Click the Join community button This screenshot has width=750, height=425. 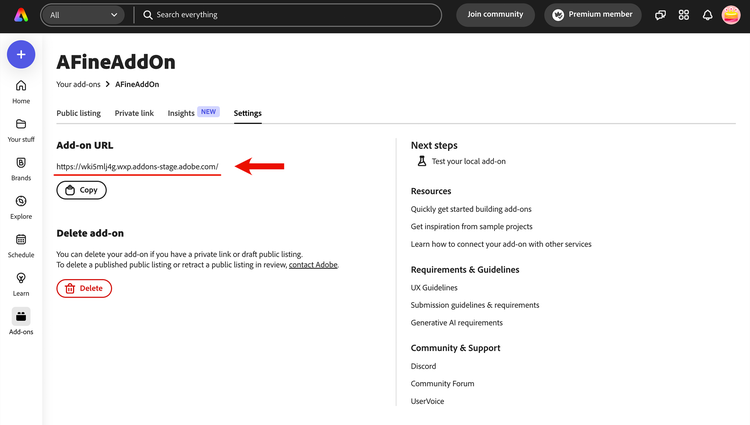[x=495, y=15]
